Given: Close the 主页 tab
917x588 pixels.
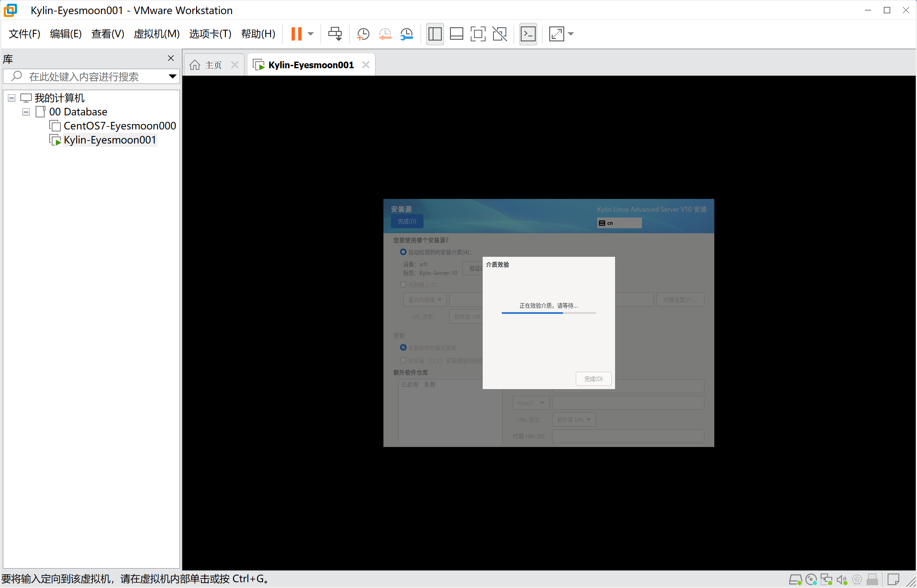Looking at the screenshot, I should (235, 65).
